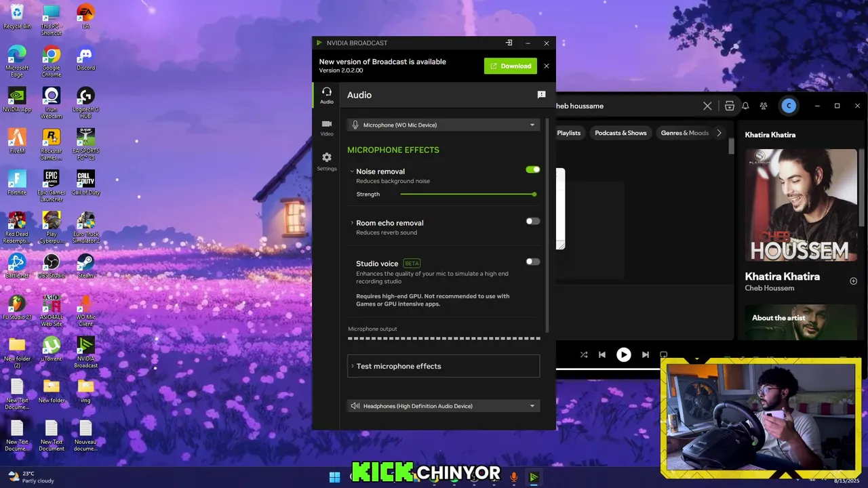Screen dimensions: 868x488
Task: Select the Epic Games Launcher icon
Action: click(x=52, y=186)
